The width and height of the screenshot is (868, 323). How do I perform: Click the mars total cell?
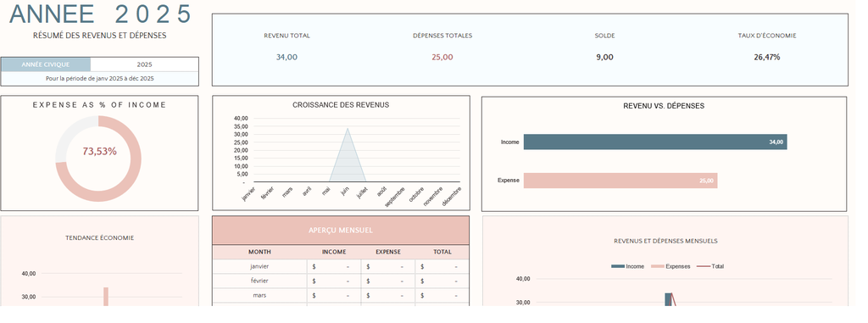(x=442, y=295)
